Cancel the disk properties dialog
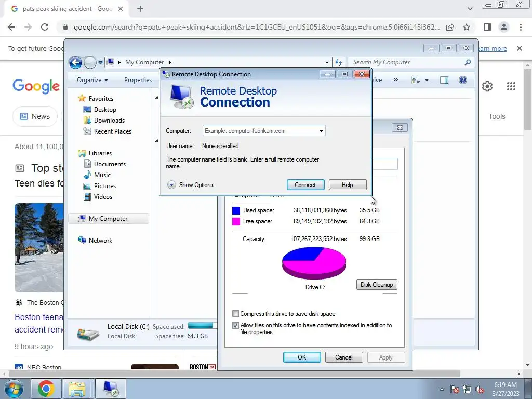The image size is (532, 399). click(344, 357)
